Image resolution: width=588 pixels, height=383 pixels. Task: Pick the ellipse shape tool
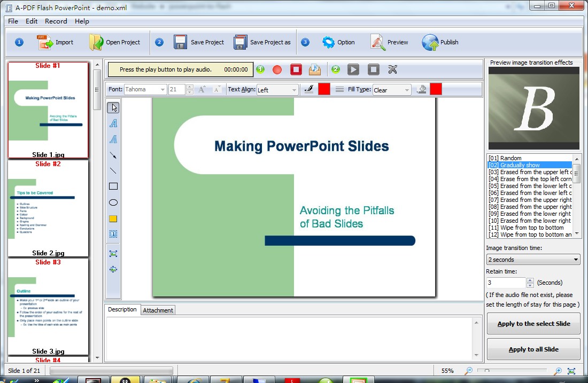coord(113,202)
